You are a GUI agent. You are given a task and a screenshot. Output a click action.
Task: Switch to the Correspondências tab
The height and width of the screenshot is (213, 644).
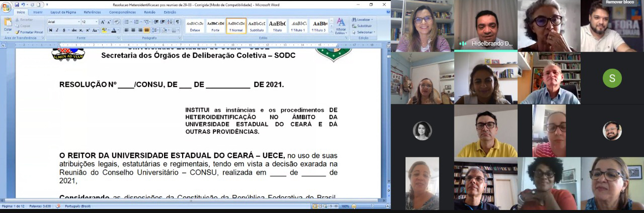click(x=122, y=12)
